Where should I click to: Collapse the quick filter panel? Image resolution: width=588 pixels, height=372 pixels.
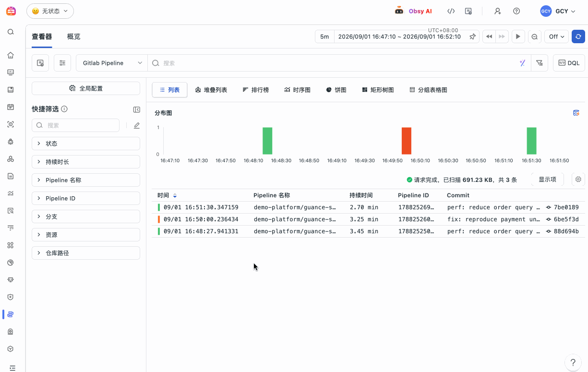[137, 109]
